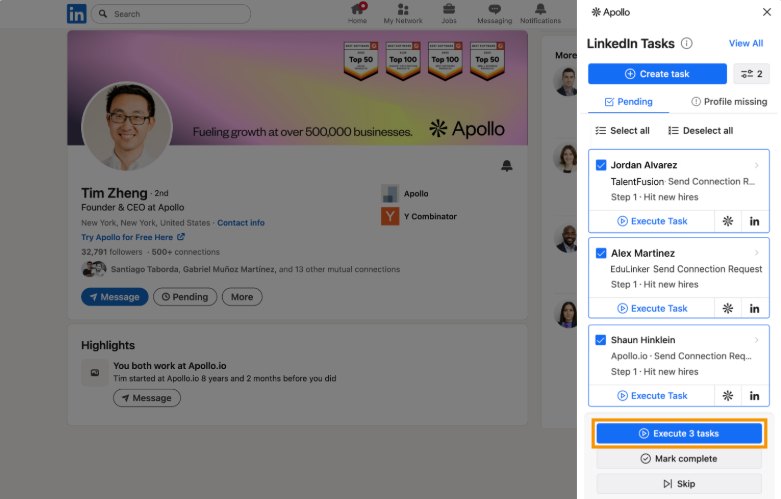Close the Apollo side panel
Image resolution: width=781 pixels, height=499 pixels.
[767, 12]
